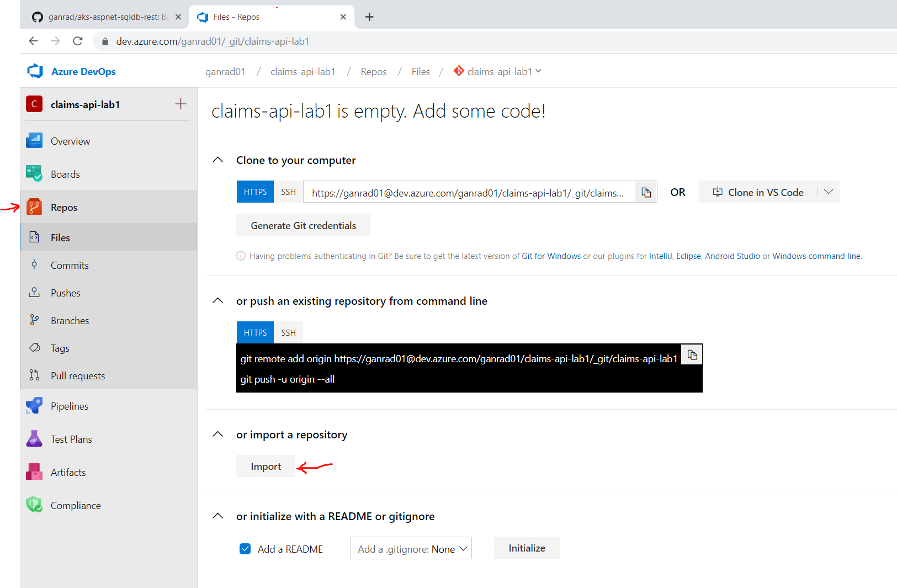Open the Tags icon in sidebar
The image size is (897, 588).
[x=34, y=348]
